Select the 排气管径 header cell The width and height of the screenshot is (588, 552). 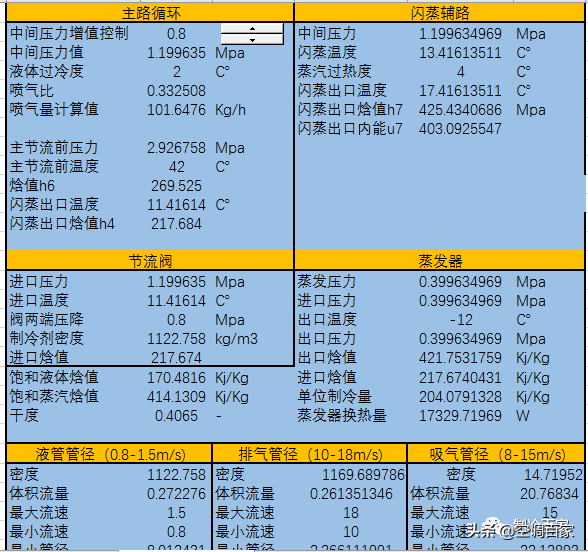pos(310,454)
